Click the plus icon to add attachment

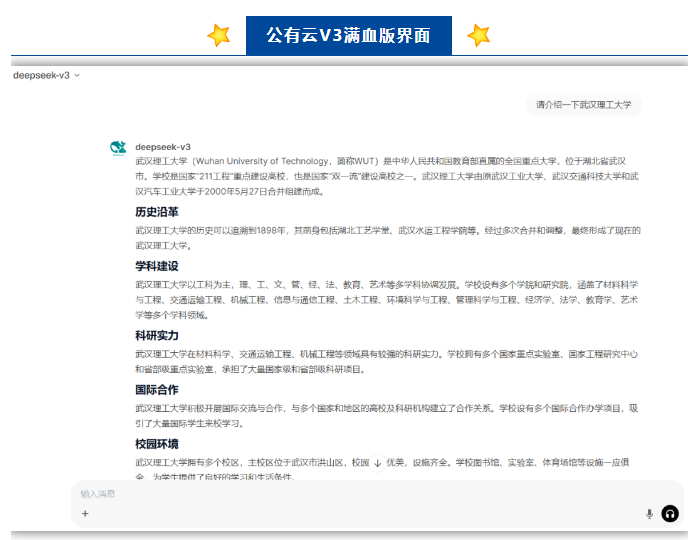pos(85,513)
